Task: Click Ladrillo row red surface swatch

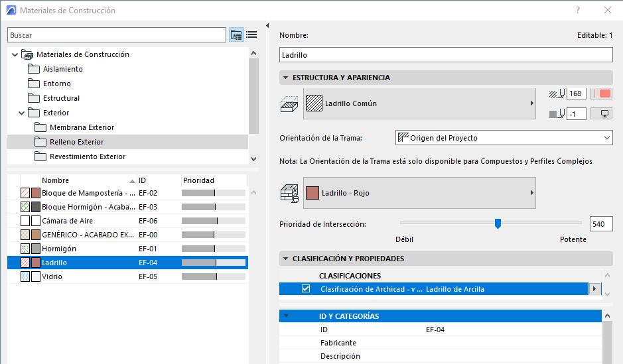Action: pyautogui.click(x=36, y=263)
